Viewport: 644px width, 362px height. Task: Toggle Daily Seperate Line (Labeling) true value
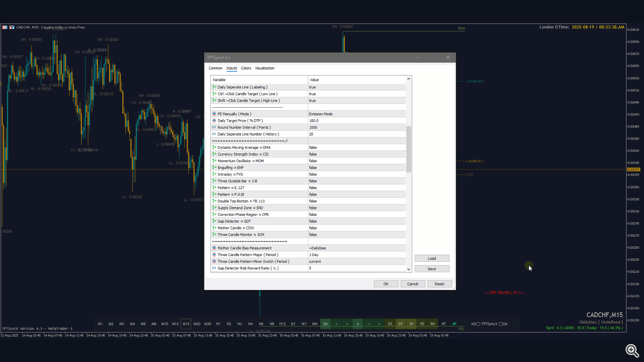(x=356, y=87)
